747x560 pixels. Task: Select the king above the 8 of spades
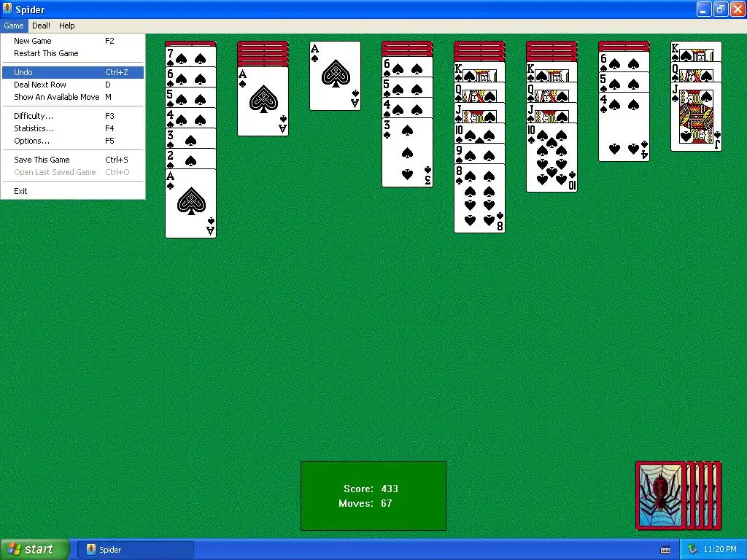(480, 72)
